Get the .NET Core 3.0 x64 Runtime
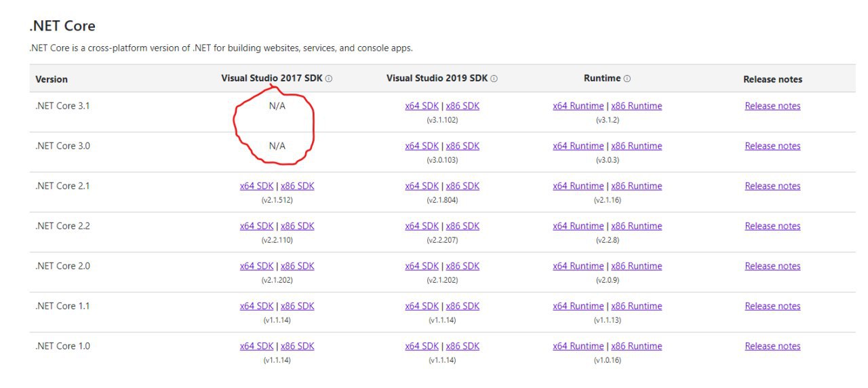Viewport: 868px width, 388px height. [x=578, y=146]
